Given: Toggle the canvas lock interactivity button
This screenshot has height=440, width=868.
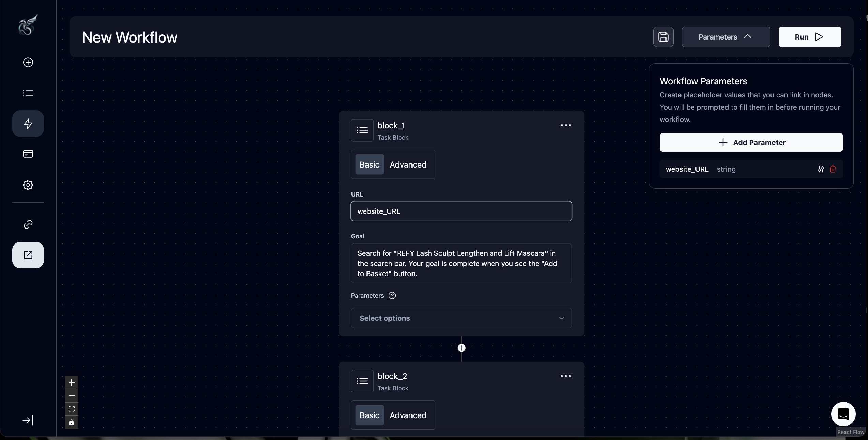Looking at the screenshot, I should [72, 423].
